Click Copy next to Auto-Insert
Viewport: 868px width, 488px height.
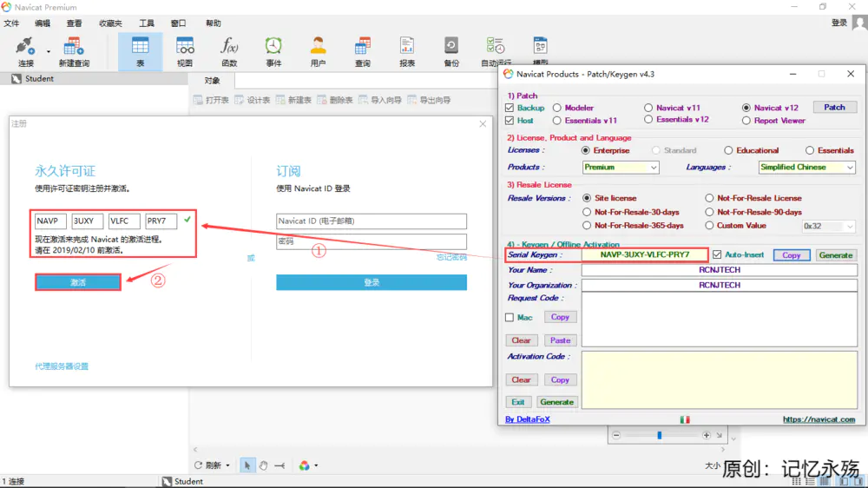(x=791, y=254)
